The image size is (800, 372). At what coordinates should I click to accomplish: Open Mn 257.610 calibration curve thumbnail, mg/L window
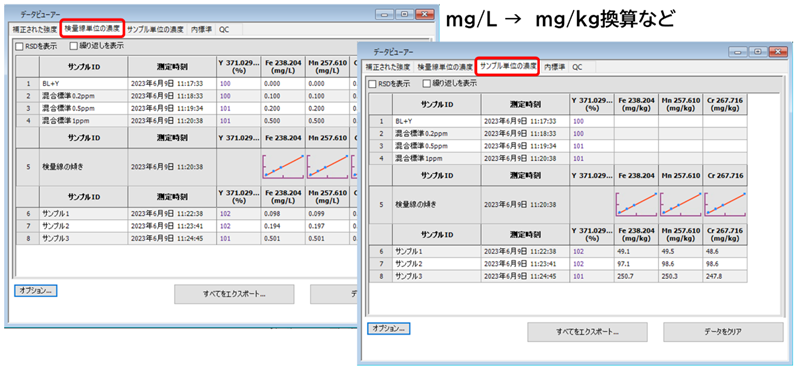tap(327, 167)
